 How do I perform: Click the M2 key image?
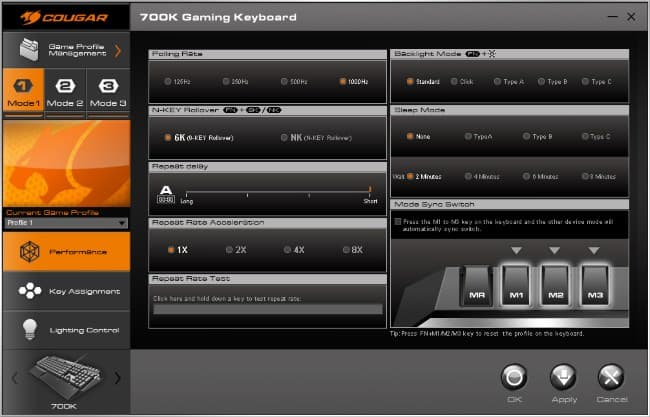(555, 286)
